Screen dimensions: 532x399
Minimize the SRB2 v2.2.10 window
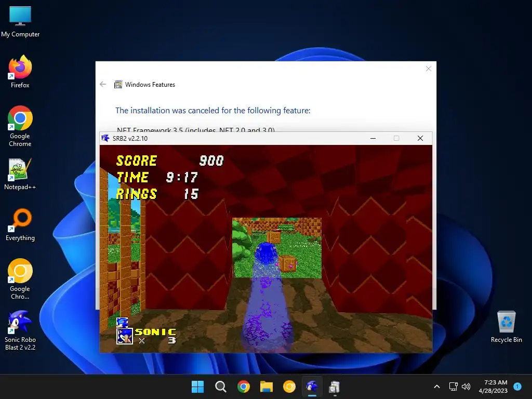(x=373, y=138)
